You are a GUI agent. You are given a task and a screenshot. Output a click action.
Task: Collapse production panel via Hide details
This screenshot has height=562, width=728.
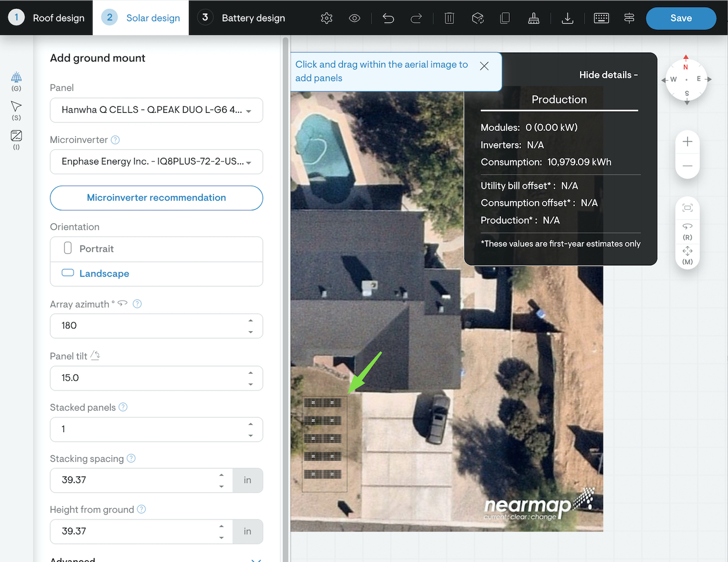click(608, 75)
